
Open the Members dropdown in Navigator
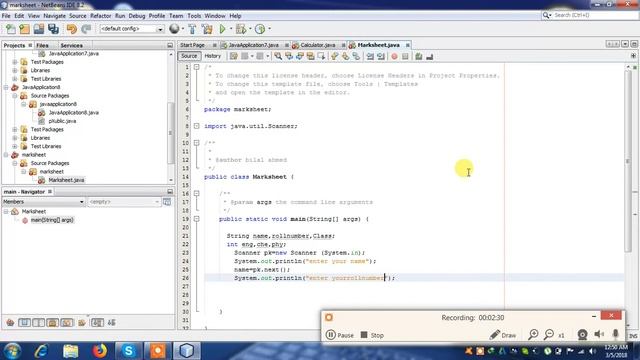(43, 202)
